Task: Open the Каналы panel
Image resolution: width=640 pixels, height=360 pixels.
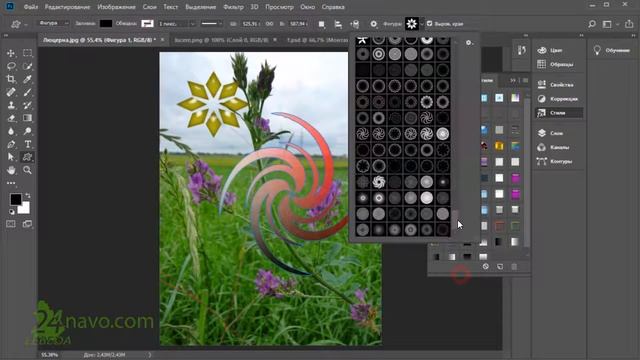Action: click(x=559, y=147)
